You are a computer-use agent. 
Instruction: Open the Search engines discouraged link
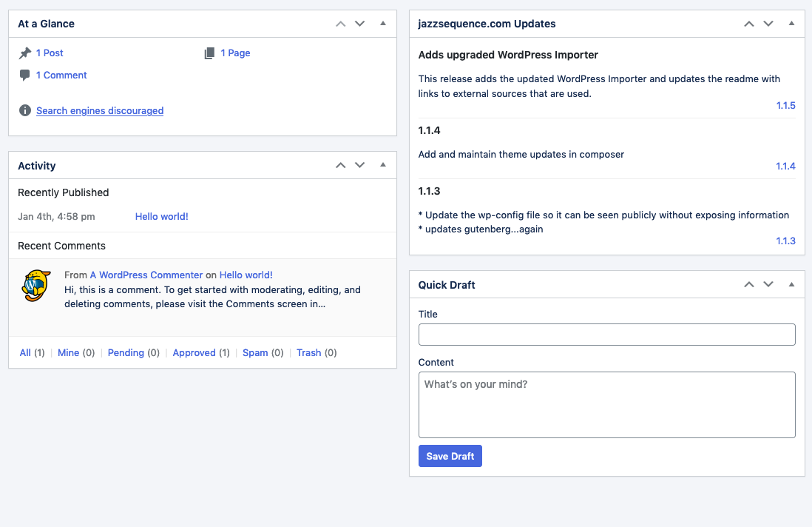[x=100, y=111]
